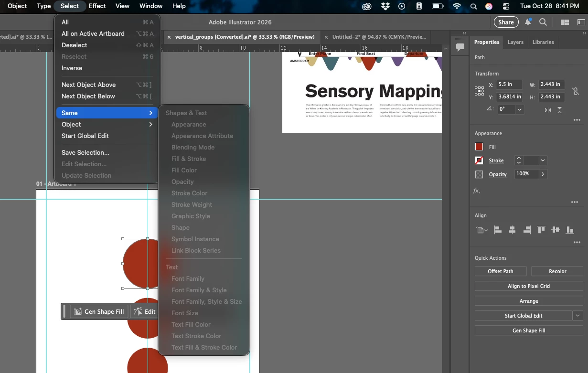588x373 pixels.
Task: Click Gen Shape Fill in contextual task bar
Action: click(99, 311)
